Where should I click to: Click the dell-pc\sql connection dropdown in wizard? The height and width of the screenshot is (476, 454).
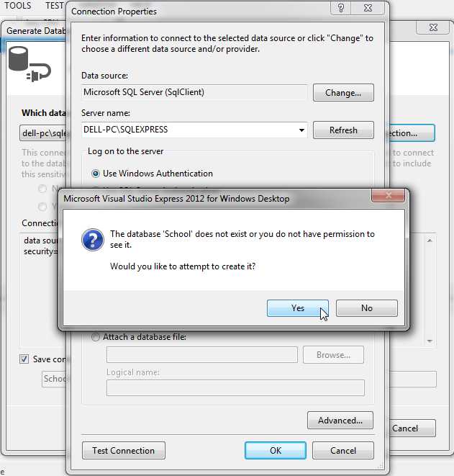point(43,133)
